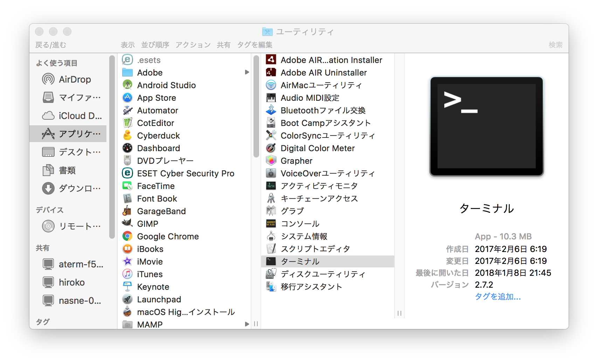598x364 pixels.
Task: Click the App Store icon
Action: coord(127,98)
